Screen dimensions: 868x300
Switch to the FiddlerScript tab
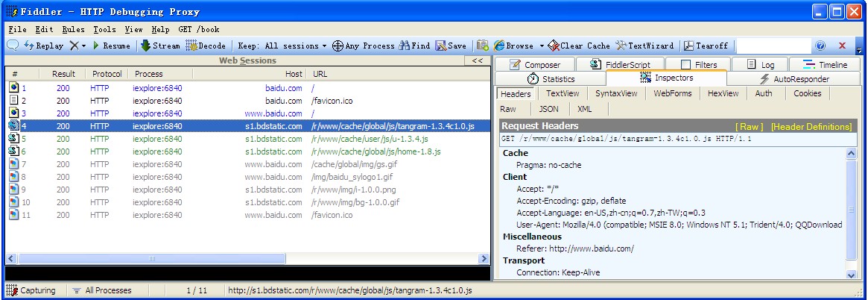[620, 65]
